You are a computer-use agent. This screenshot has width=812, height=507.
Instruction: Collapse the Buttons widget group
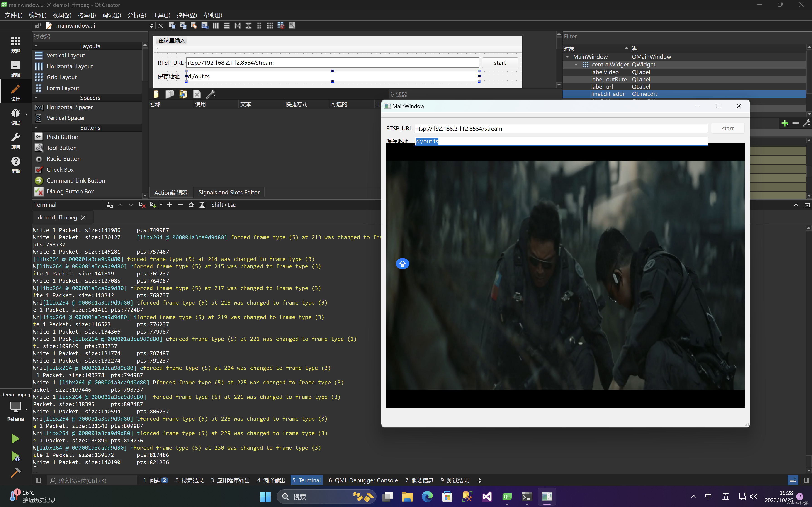click(x=36, y=127)
